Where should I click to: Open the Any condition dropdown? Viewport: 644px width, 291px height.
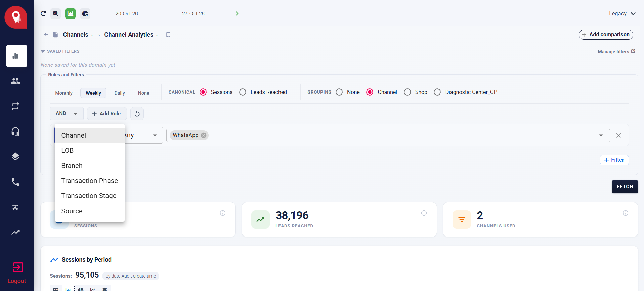143,135
